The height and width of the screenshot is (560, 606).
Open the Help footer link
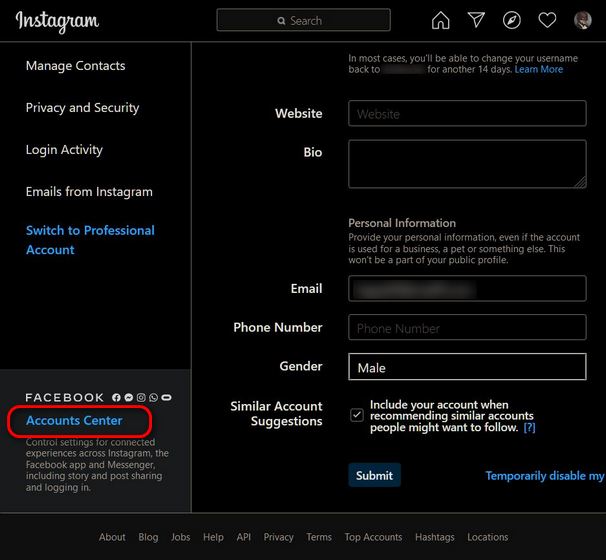[x=213, y=537]
